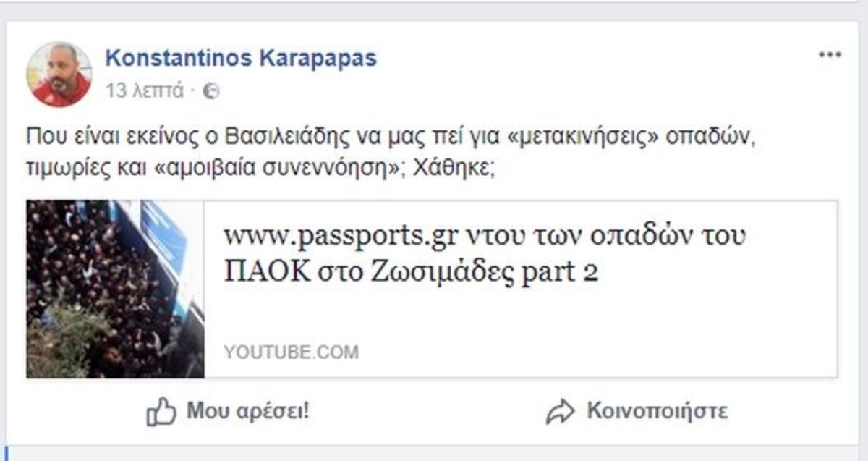Viewport: 868px width, 461px height.
Task: Click YOUTUBE.COM source label in preview
Action: (x=291, y=352)
